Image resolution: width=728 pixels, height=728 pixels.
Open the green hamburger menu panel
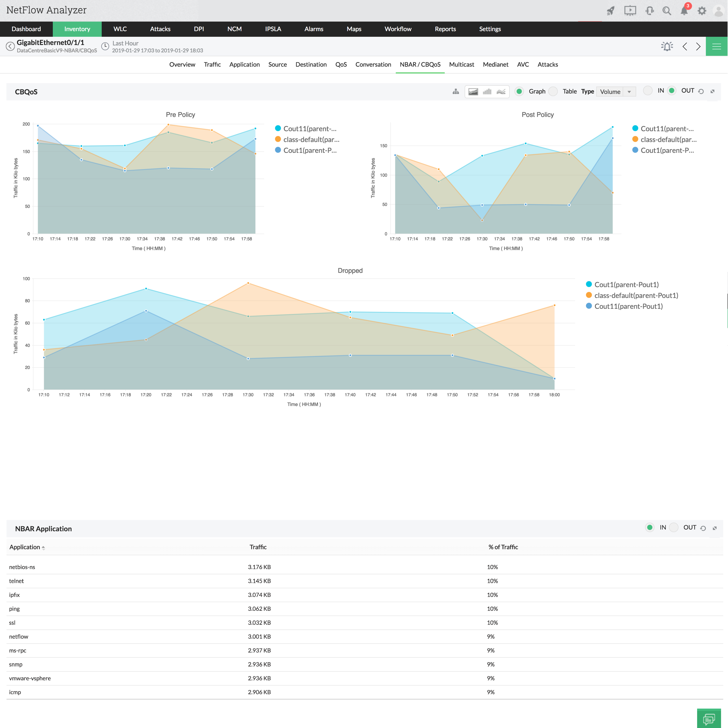pos(716,46)
